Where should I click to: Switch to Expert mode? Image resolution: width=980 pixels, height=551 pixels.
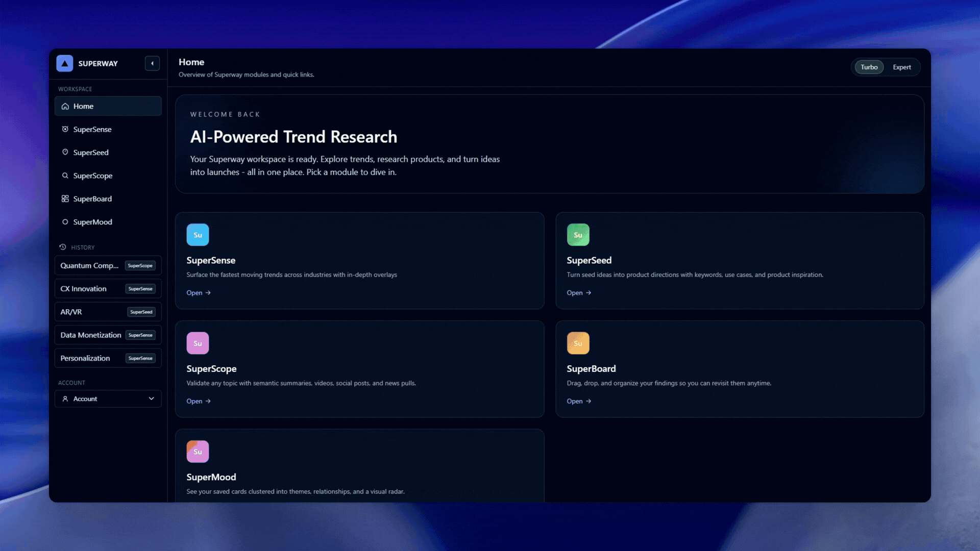[x=901, y=67]
